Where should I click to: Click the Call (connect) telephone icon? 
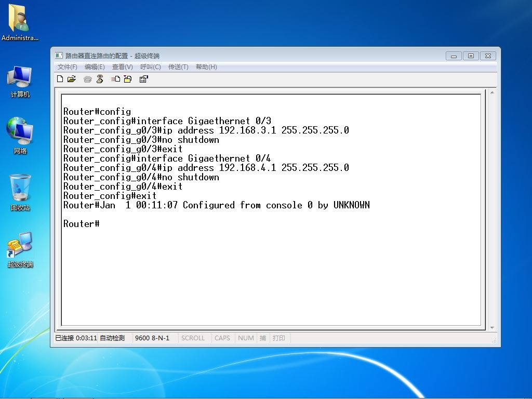[x=87, y=79]
